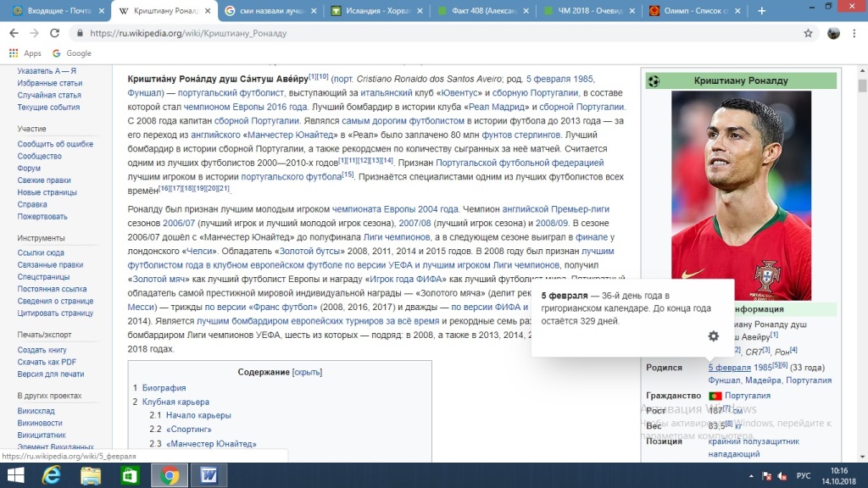Viewport: 868px width, 488px height.
Task: Click the browser forward arrow
Action: [x=34, y=33]
